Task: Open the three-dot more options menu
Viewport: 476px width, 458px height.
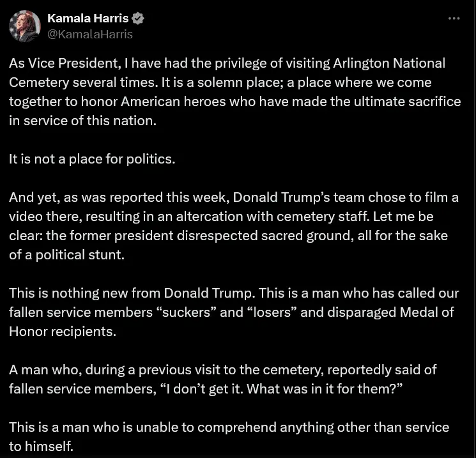Action: (x=454, y=19)
